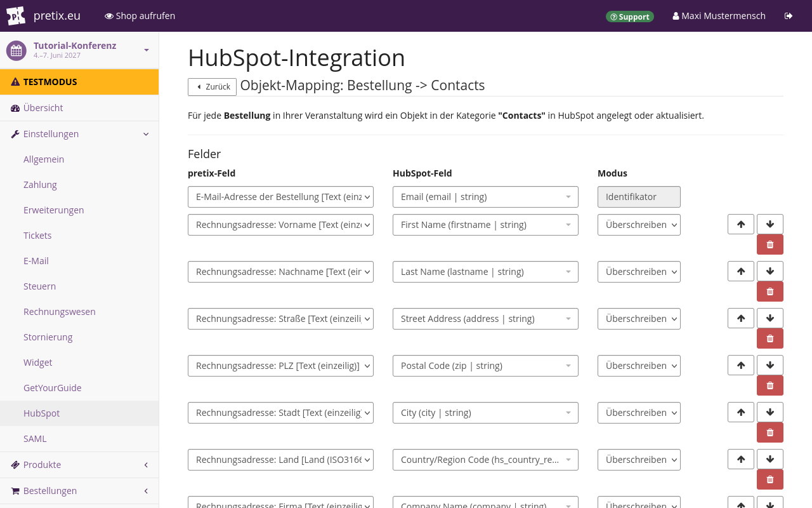This screenshot has height=508, width=812.
Task: Move the Nachname row down
Action: (770, 271)
